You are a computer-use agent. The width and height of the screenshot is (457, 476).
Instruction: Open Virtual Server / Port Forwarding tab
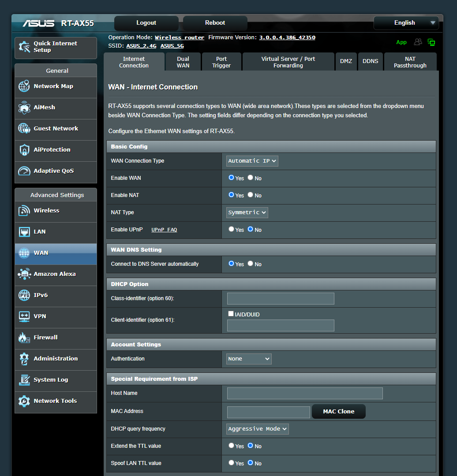point(288,62)
